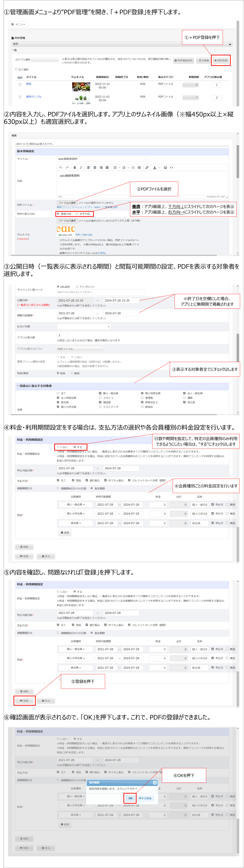Click the 公開日時 end date field 2024-07-28 15:35
Image resolution: width=244 pixels, height=868 pixels.
[121, 300]
